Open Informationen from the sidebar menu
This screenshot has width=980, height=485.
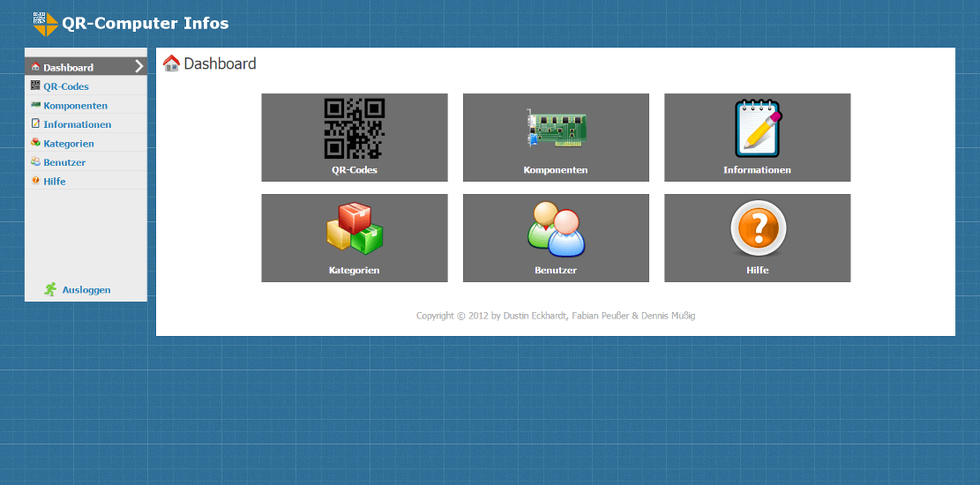(x=86, y=123)
